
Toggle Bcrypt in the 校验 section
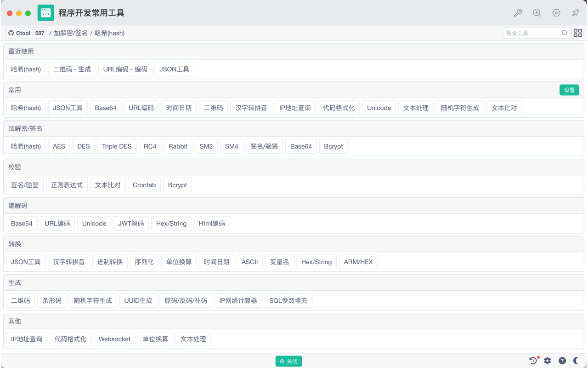[177, 185]
